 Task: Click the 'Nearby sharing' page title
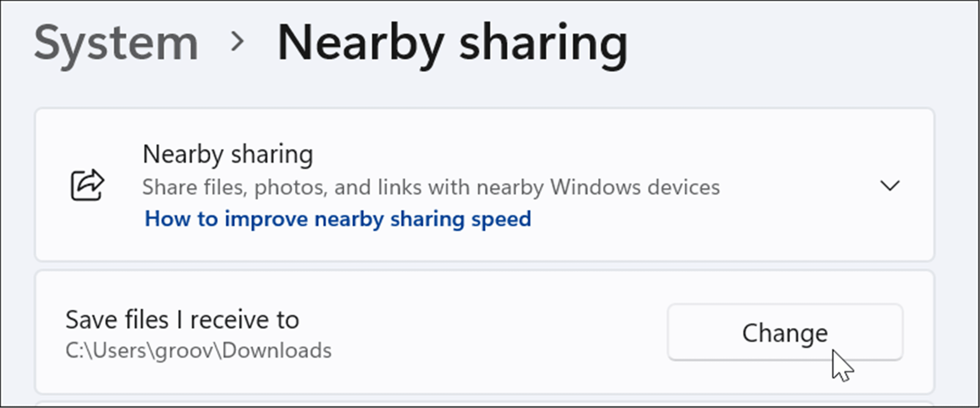coord(452,43)
